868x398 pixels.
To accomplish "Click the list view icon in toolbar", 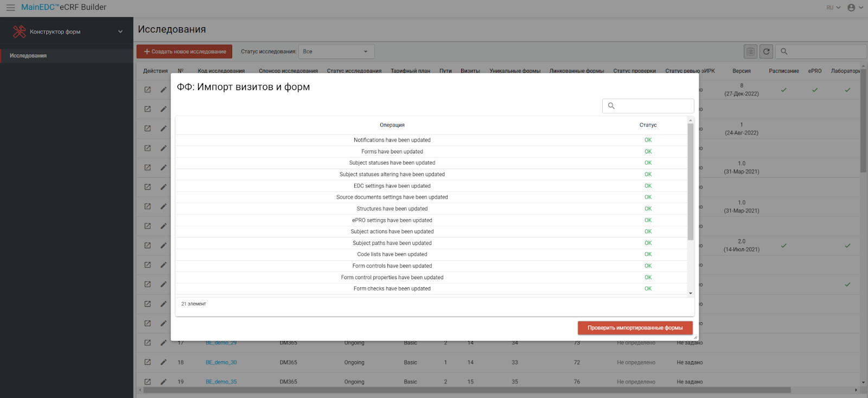I will pos(750,52).
